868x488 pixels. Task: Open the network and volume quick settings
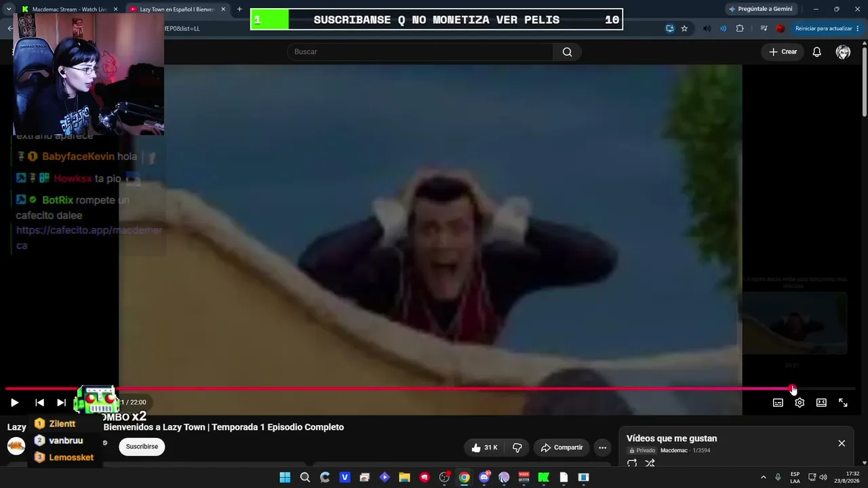(x=817, y=477)
